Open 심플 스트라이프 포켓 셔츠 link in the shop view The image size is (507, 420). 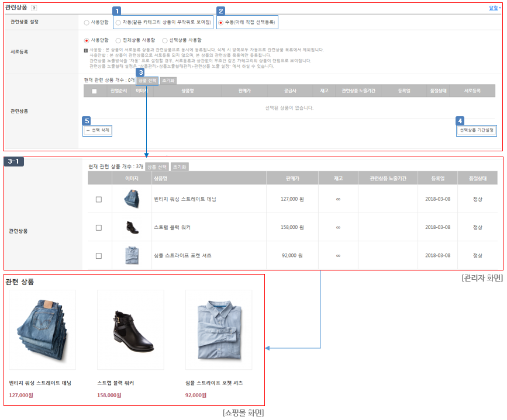214,383
